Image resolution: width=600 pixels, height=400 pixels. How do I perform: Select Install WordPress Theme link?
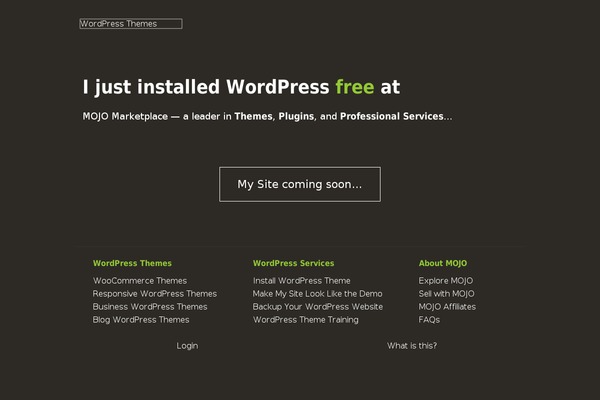click(302, 281)
